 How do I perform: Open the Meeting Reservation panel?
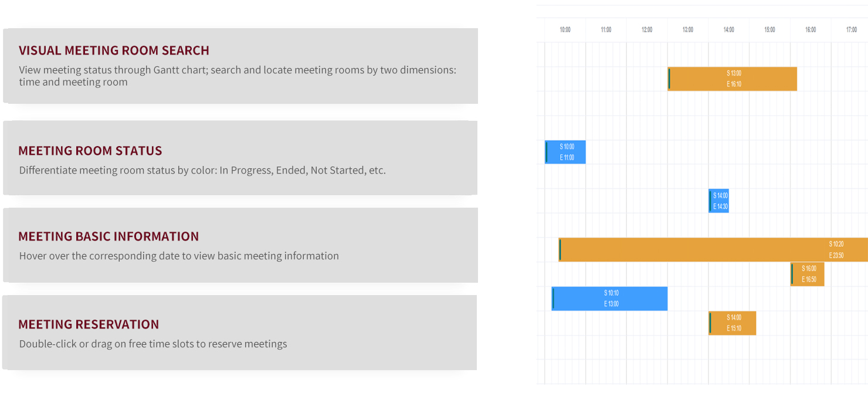click(x=240, y=332)
